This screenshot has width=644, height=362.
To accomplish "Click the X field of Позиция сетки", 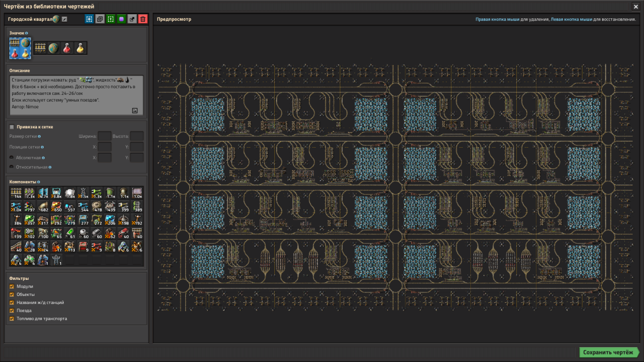I will coord(105,147).
